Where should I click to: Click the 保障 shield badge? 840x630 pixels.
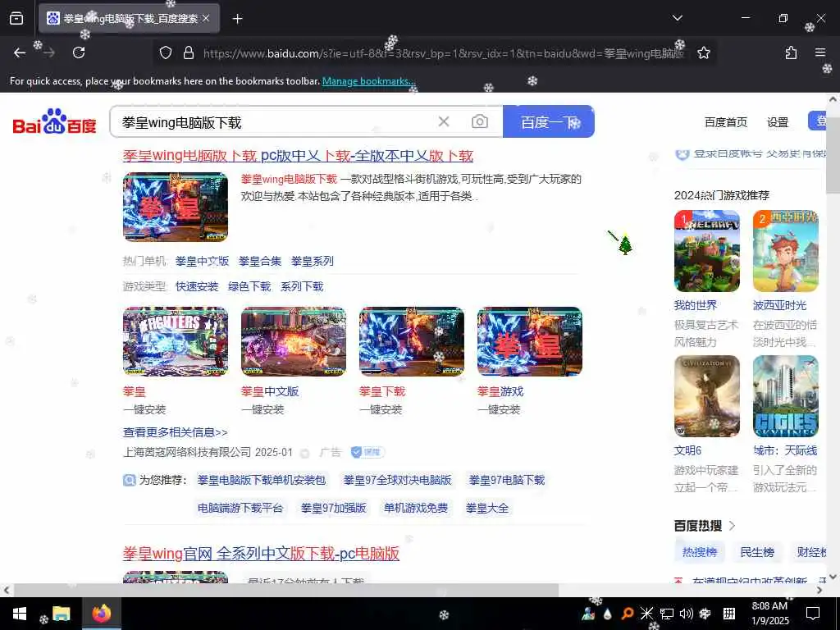point(367,452)
